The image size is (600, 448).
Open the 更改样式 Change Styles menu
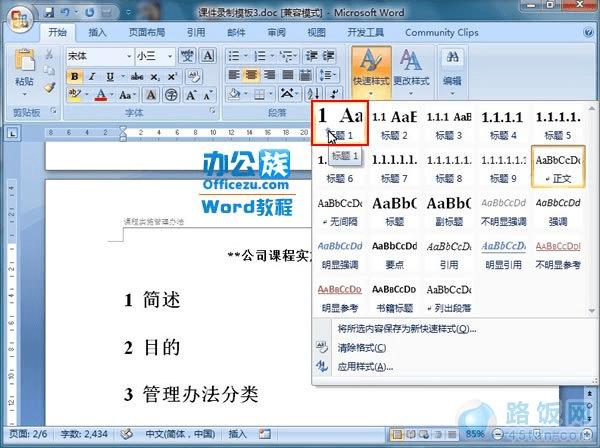[x=411, y=72]
